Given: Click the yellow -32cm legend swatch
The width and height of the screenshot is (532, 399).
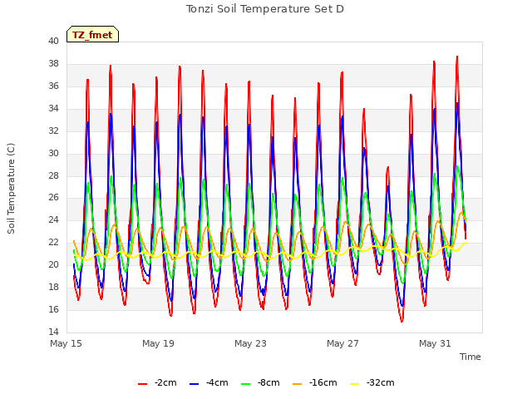Looking at the screenshot, I should click(x=355, y=384).
